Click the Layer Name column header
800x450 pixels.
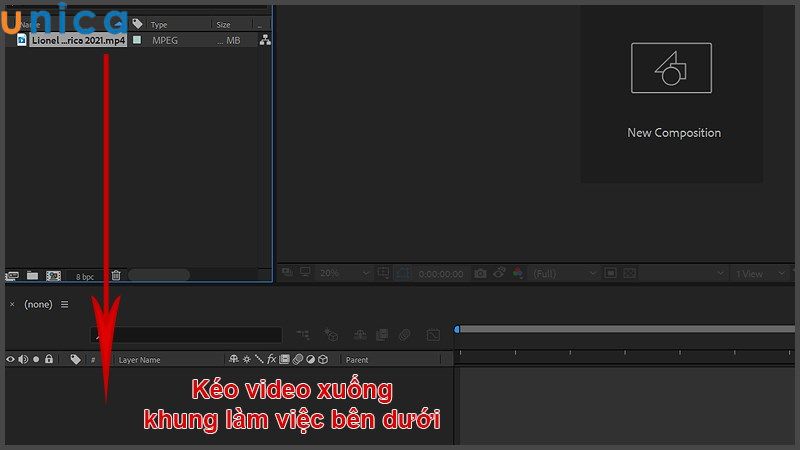(x=139, y=360)
